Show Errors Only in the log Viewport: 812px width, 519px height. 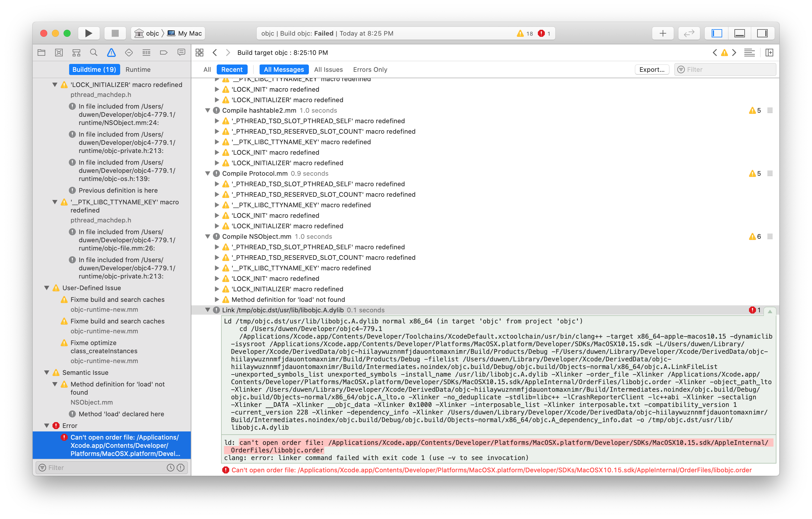pyautogui.click(x=370, y=69)
